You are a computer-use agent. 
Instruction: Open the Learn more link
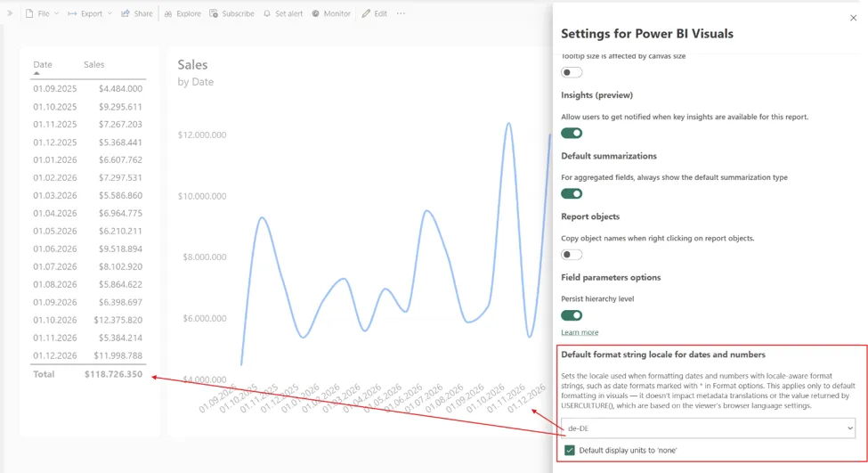click(x=580, y=332)
